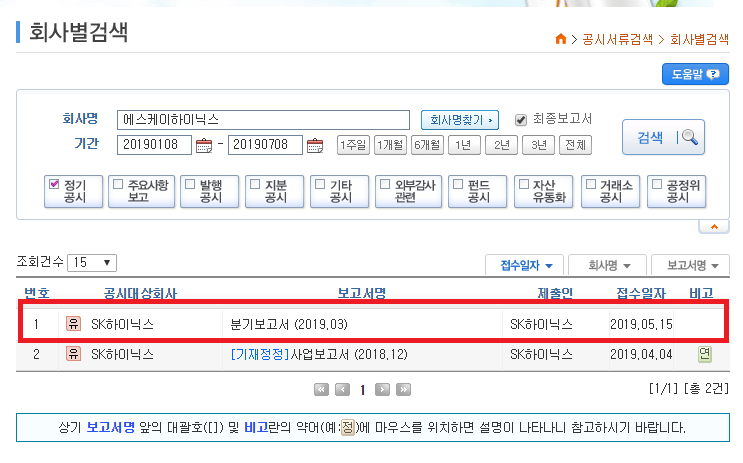Set period to 1개월

(x=390, y=145)
